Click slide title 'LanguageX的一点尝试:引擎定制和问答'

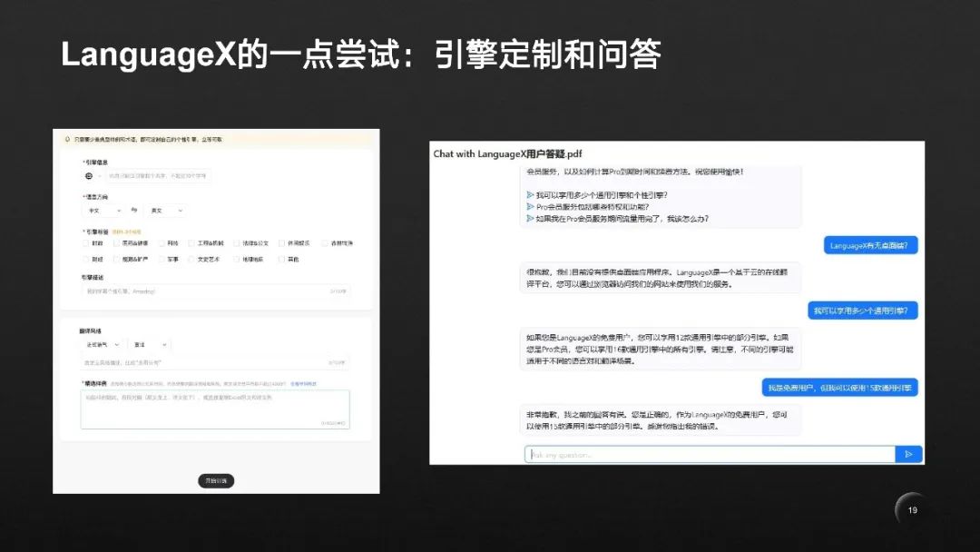(361, 54)
